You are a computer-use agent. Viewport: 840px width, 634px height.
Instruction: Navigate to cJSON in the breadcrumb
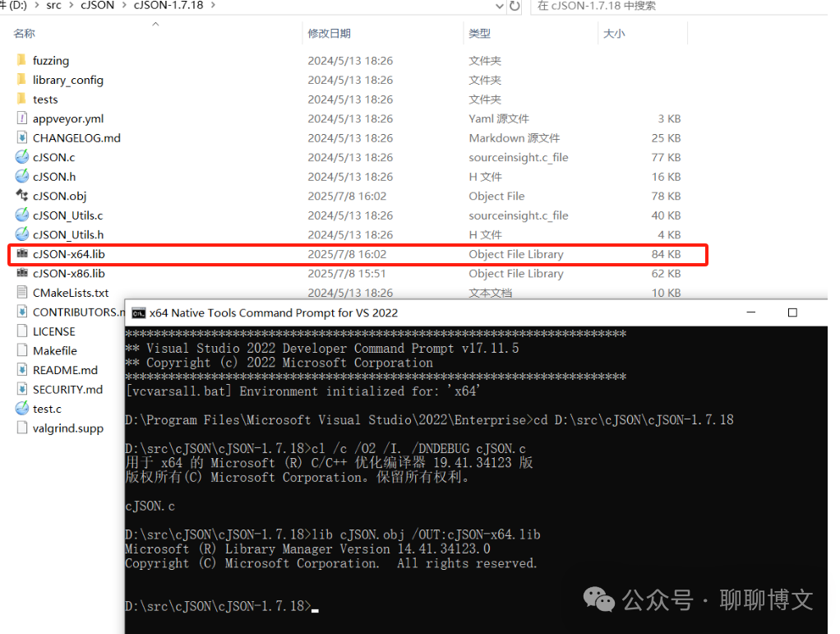98,6
